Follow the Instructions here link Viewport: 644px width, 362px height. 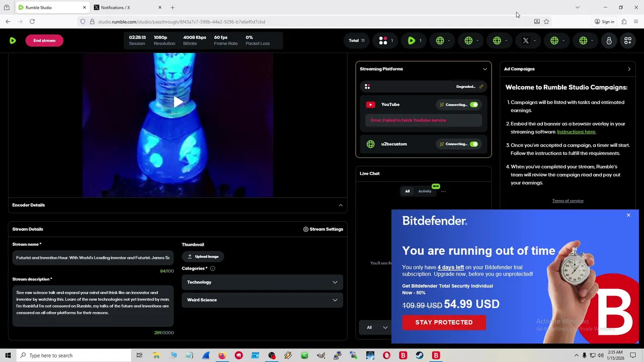click(x=577, y=132)
